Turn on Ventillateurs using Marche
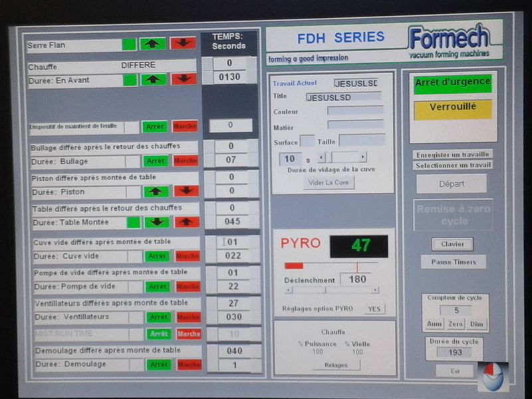The height and width of the screenshot is (399, 532). (189, 317)
